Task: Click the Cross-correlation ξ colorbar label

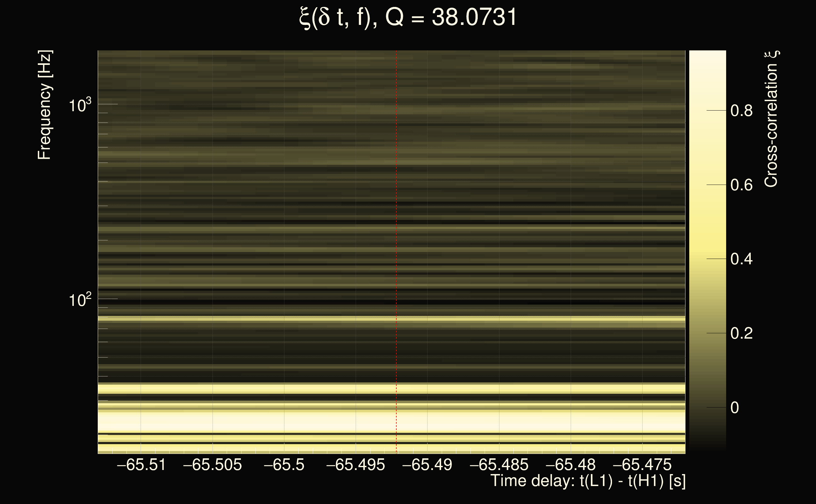Action: pos(771,119)
